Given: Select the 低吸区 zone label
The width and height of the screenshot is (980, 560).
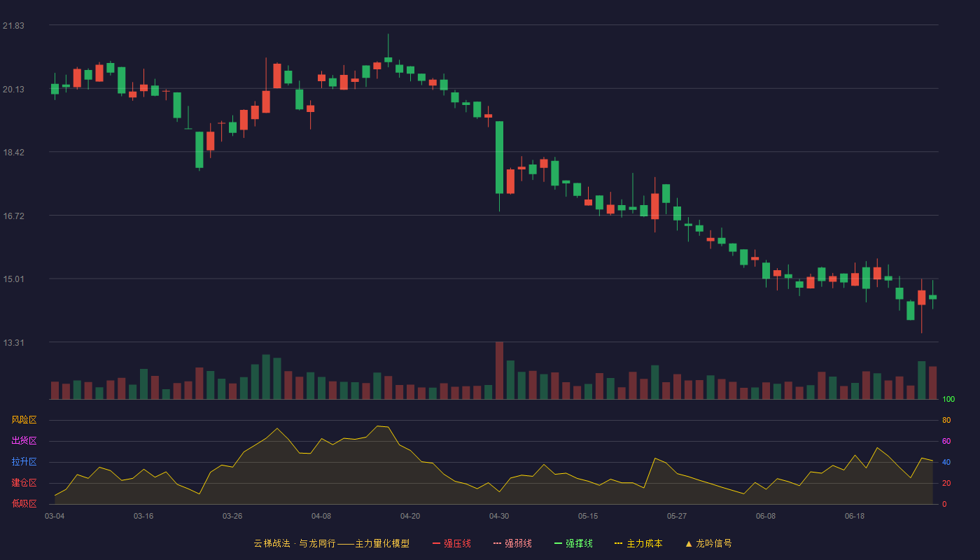Looking at the screenshot, I should click(24, 503).
